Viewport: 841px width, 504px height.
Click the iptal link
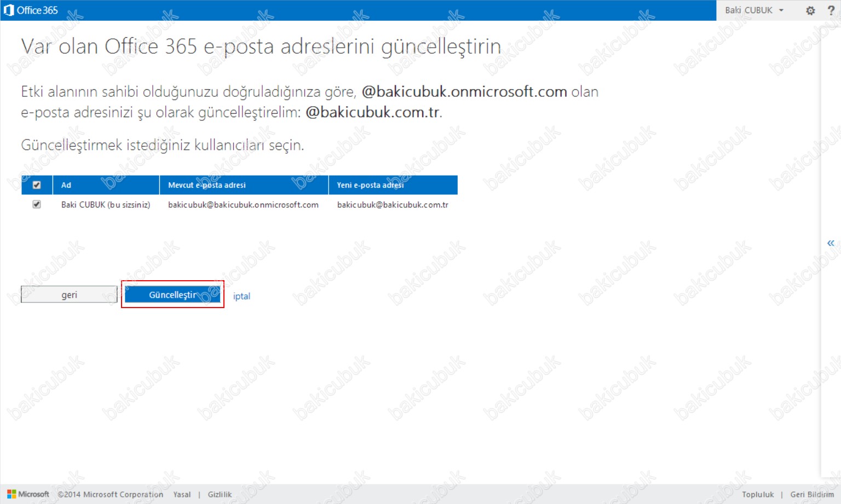pyautogui.click(x=241, y=296)
